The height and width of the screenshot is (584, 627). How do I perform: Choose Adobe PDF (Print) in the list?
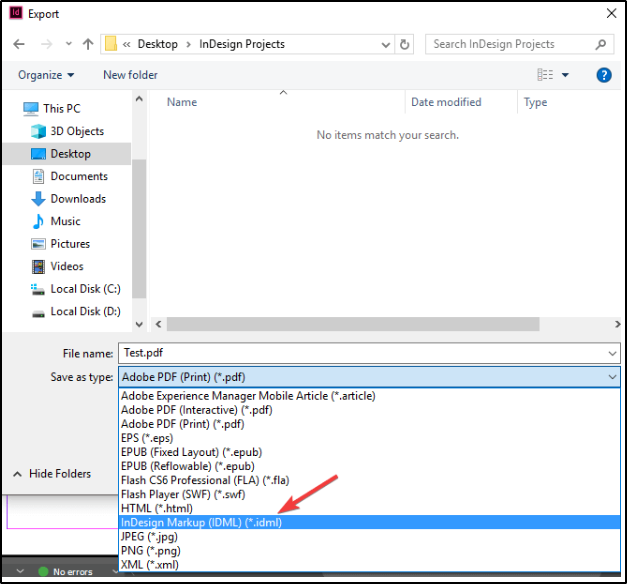point(370,424)
